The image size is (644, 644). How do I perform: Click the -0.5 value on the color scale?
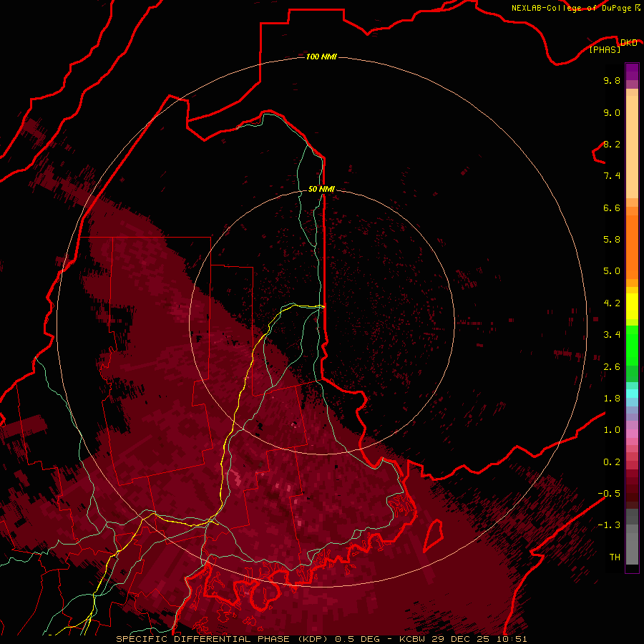[609, 494]
